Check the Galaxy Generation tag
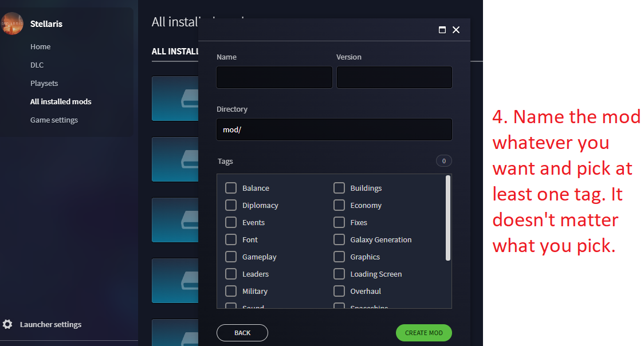Image resolution: width=644 pixels, height=346 pixels. [339, 239]
